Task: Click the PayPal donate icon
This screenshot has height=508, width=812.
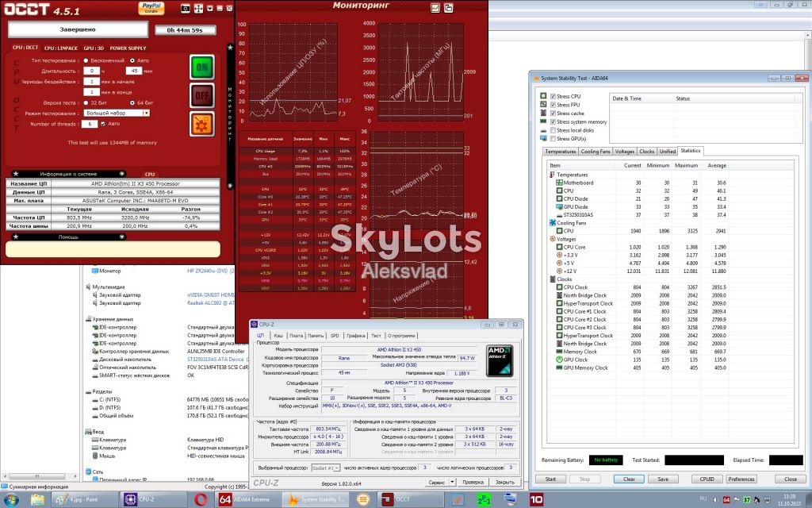Action: 151,8
